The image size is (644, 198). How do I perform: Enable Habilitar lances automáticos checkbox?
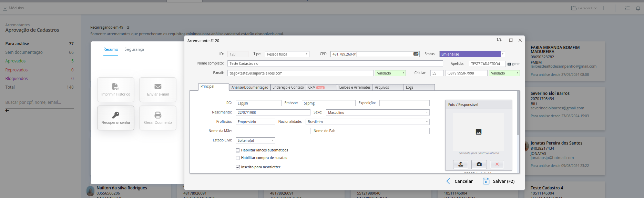click(x=237, y=150)
